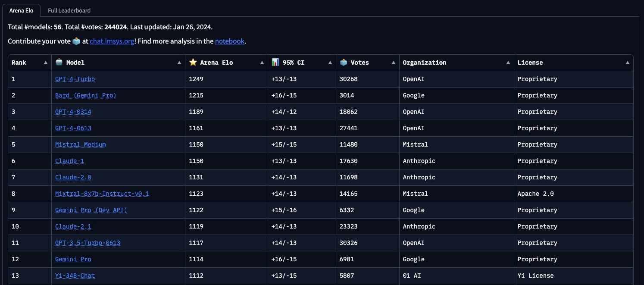This screenshot has width=644, height=285.
Task: Click the bar chart icon in 95% CI header
Action: 275,63
